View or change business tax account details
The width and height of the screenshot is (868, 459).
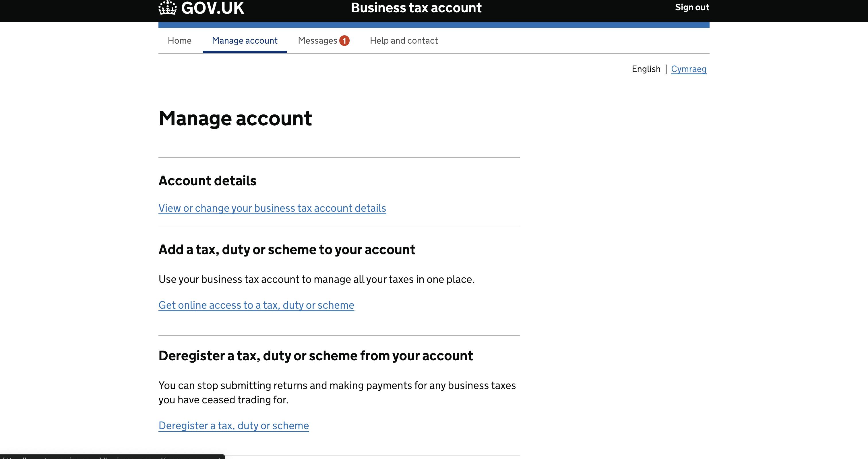[272, 208]
